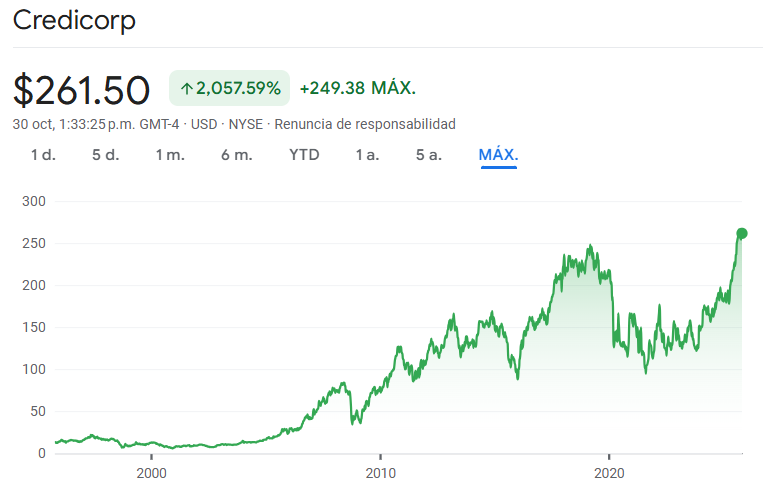Screen dimensions: 763x493
Task: Click the 2000 x-axis year label
Action: pos(151,472)
